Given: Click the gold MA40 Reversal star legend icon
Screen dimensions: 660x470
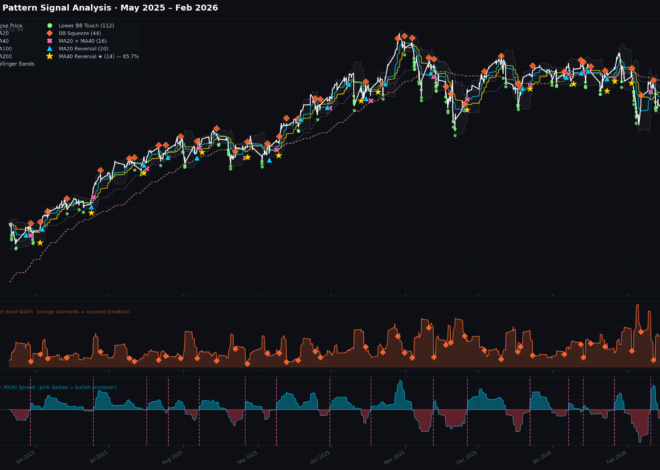Looking at the screenshot, I should (50, 56).
